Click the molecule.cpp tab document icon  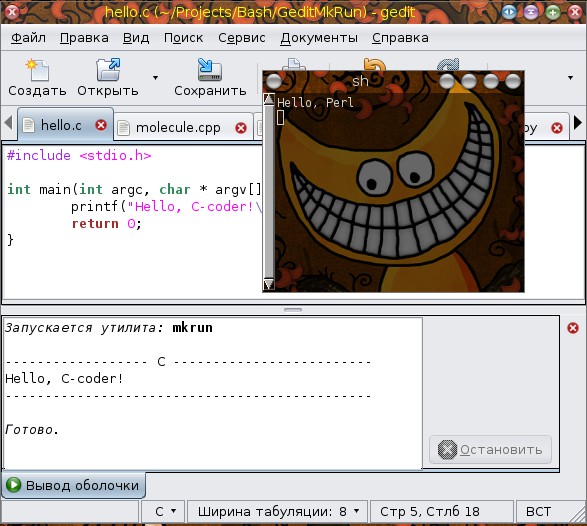[x=124, y=128]
